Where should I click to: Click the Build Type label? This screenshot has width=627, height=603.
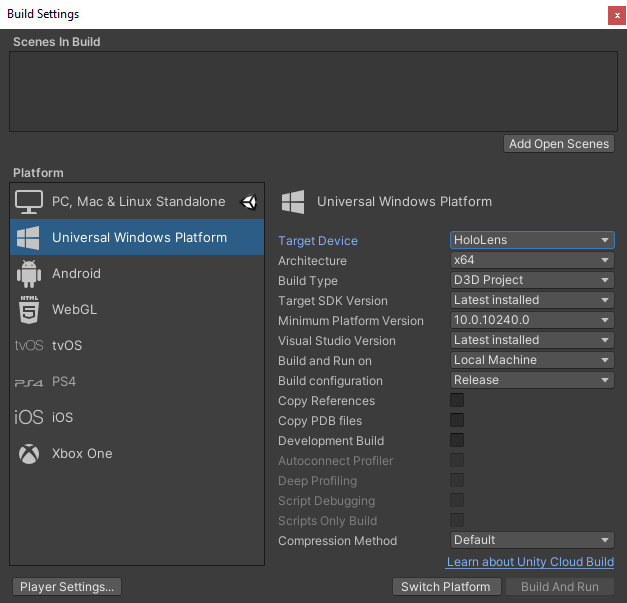(308, 281)
